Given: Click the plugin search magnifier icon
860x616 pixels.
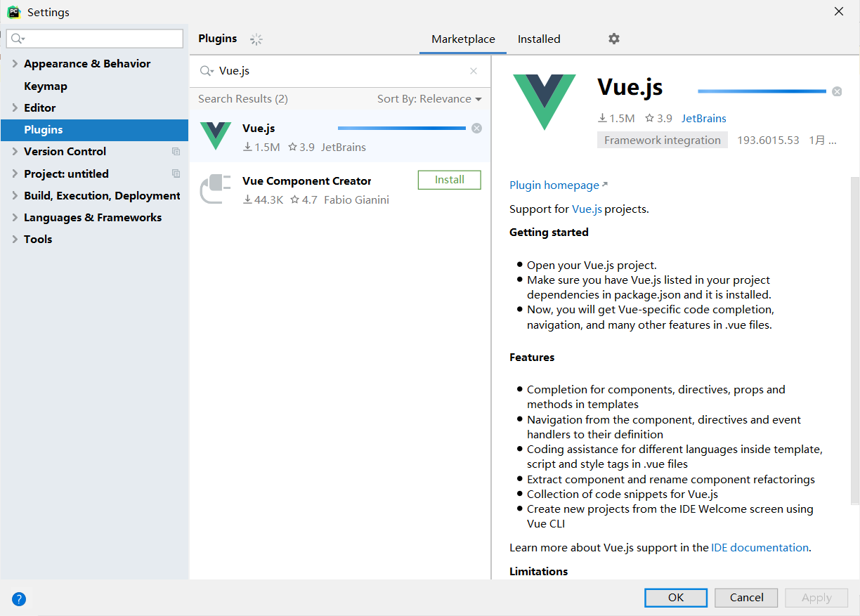Looking at the screenshot, I should [207, 71].
